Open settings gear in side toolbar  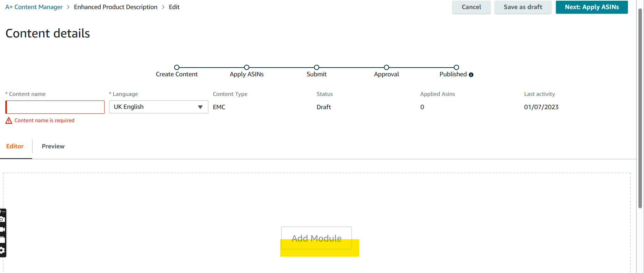[x=2, y=250]
